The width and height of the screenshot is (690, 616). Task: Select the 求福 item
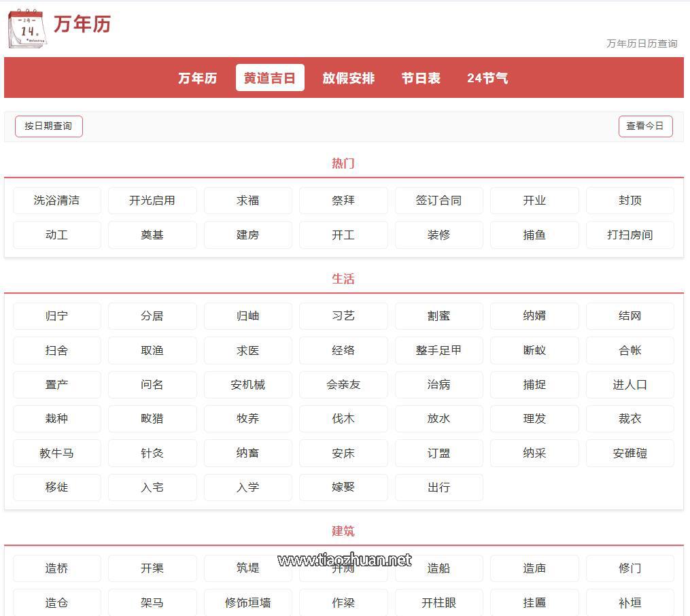247,201
